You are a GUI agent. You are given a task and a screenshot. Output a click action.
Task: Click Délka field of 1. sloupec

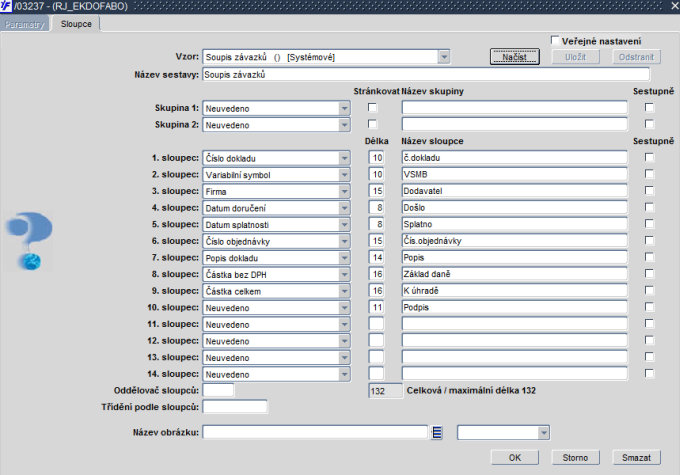click(x=376, y=157)
